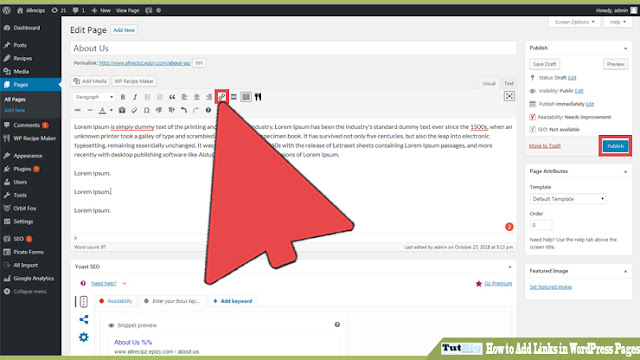This screenshot has height=360, width=640.
Task: Publish the page
Action: click(x=615, y=146)
